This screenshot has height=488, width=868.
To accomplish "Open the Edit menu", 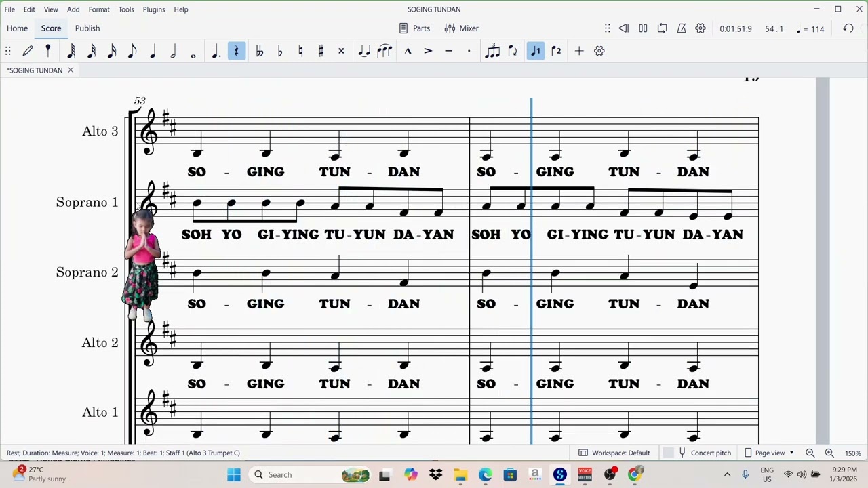I will pyautogui.click(x=29, y=9).
